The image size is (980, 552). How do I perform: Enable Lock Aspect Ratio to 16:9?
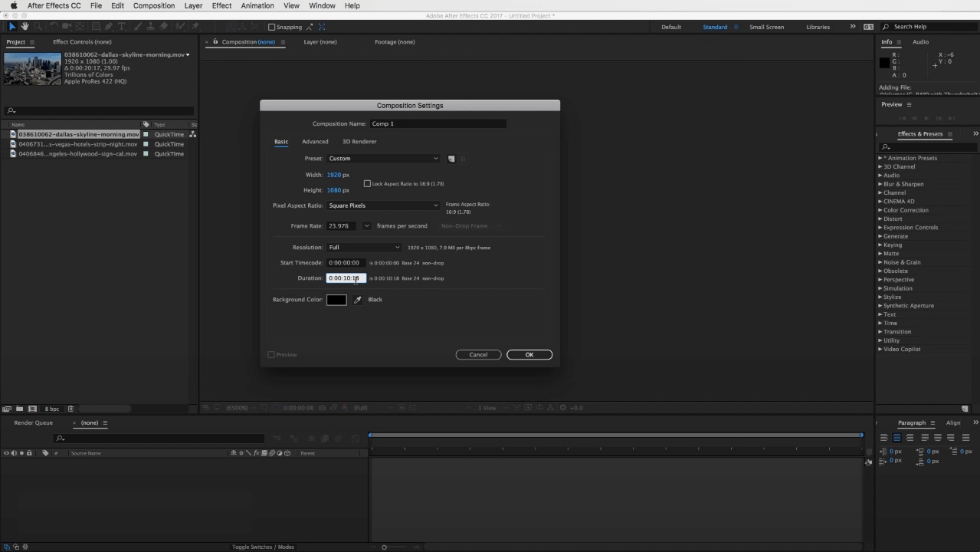[x=367, y=183]
